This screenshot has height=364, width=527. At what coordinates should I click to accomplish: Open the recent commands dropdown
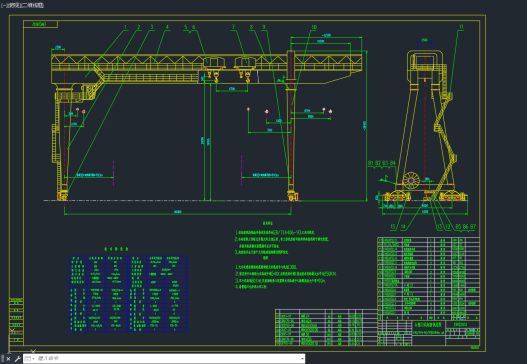[29, 359]
